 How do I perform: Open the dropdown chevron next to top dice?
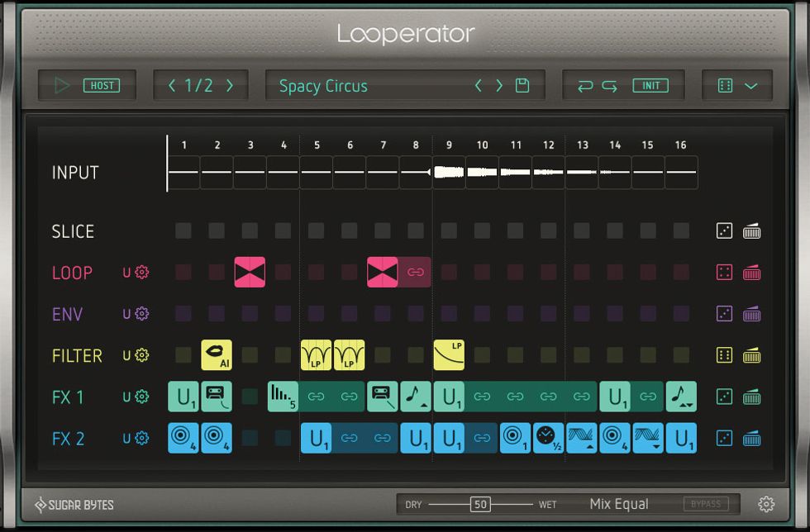pyautogui.click(x=751, y=86)
